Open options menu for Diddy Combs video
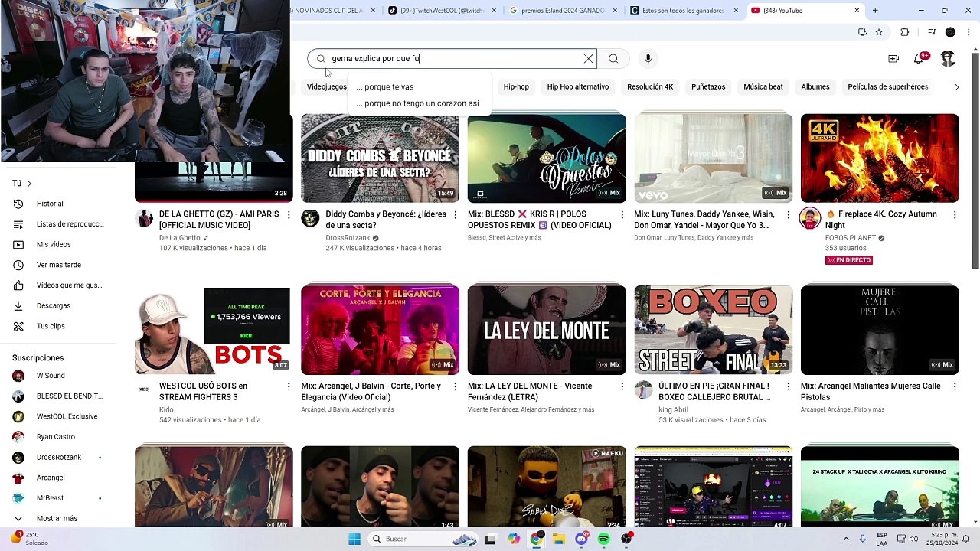The height and width of the screenshot is (551, 980). (x=455, y=215)
